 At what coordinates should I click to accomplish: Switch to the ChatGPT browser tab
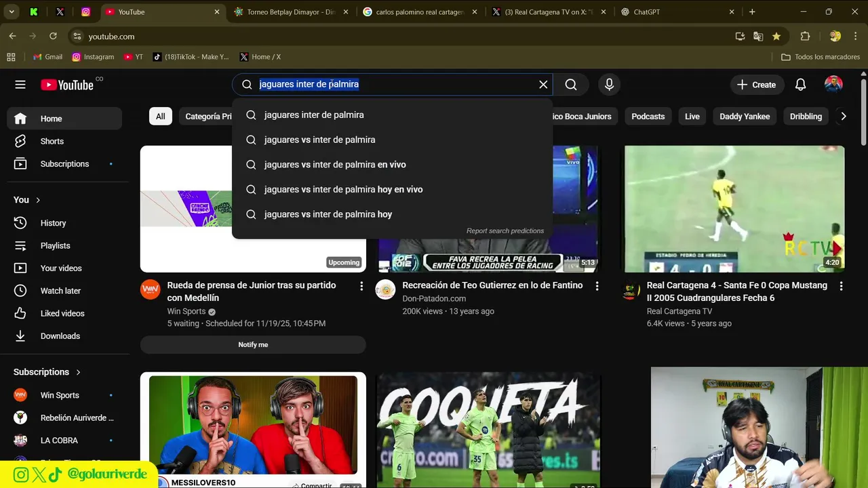click(677, 12)
